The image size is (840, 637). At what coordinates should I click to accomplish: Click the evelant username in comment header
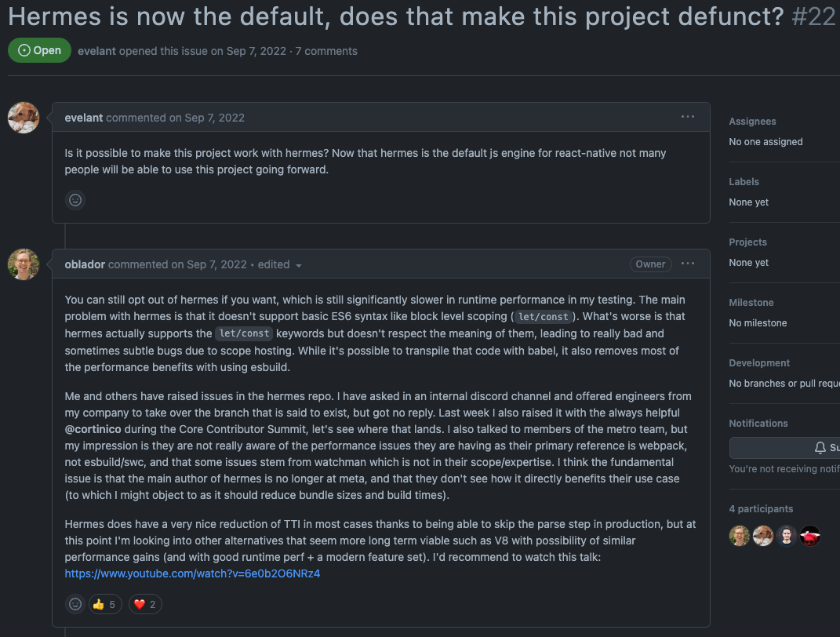[84, 118]
